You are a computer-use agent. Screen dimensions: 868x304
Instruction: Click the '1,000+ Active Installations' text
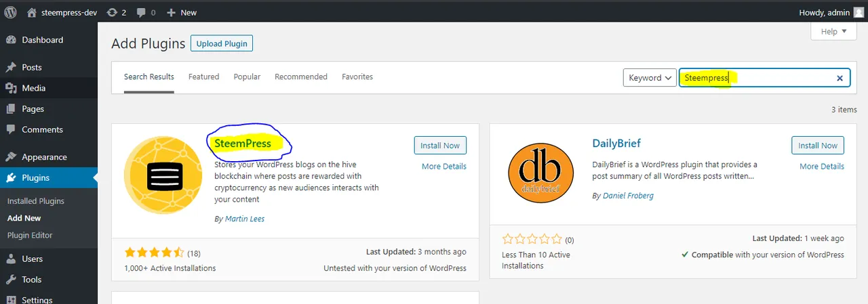(170, 268)
